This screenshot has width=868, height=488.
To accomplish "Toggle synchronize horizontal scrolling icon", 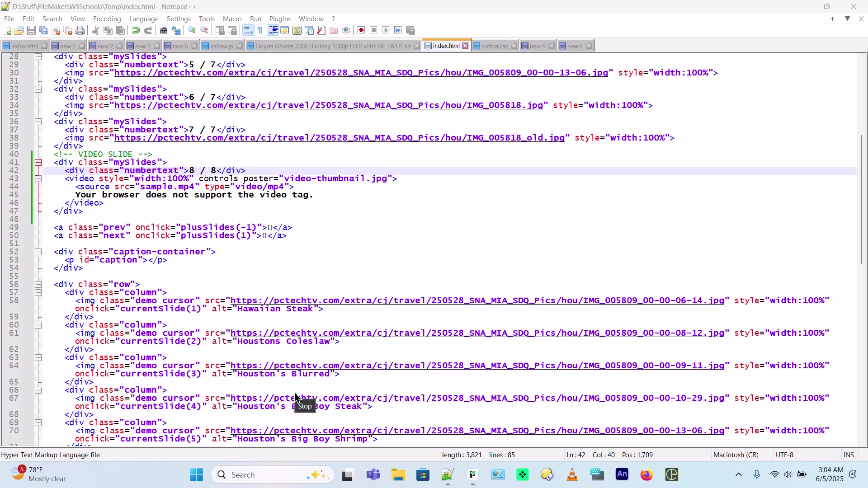I will (232, 30).
